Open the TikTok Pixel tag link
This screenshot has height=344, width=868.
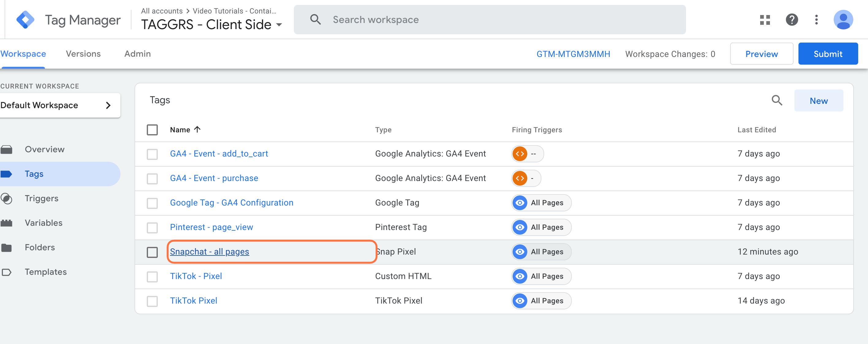tap(193, 301)
